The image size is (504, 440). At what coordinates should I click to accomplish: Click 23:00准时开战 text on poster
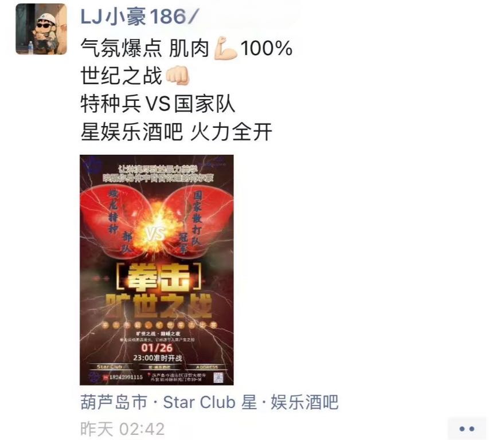(158, 357)
